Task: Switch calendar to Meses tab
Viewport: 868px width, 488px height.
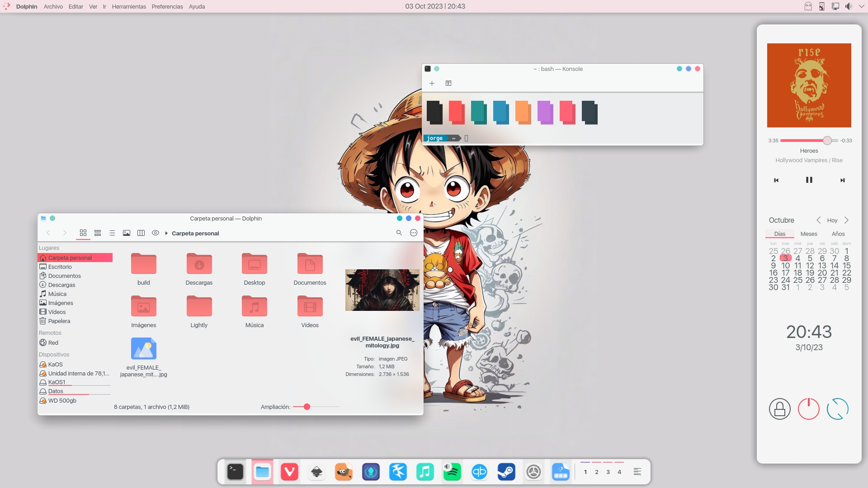Action: (809, 234)
